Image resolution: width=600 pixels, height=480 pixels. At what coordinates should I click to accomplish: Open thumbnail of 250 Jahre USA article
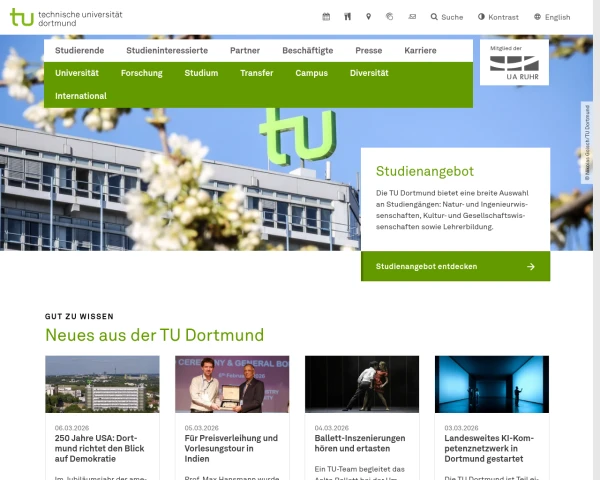tap(102, 384)
